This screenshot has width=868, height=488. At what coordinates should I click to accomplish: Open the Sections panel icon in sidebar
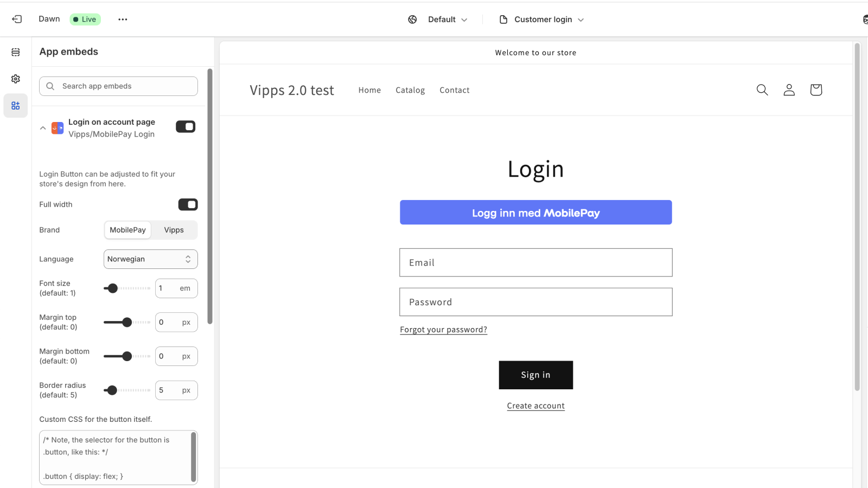click(x=16, y=52)
